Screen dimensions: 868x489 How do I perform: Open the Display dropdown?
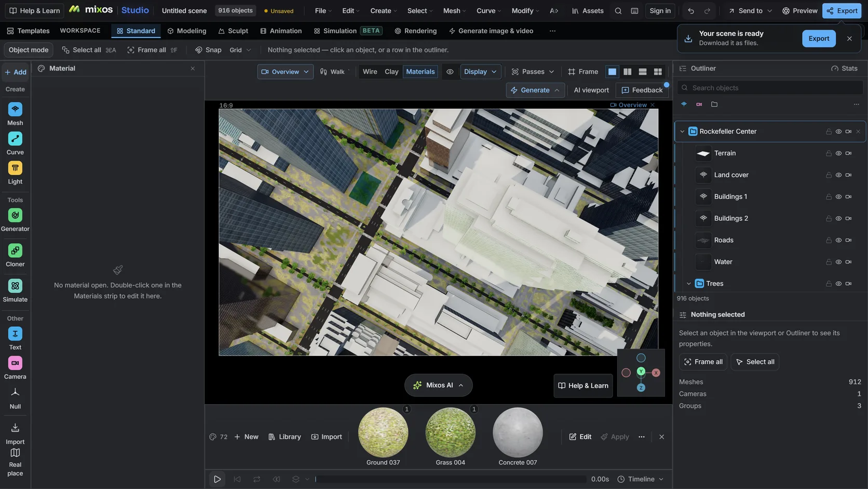coord(480,72)
